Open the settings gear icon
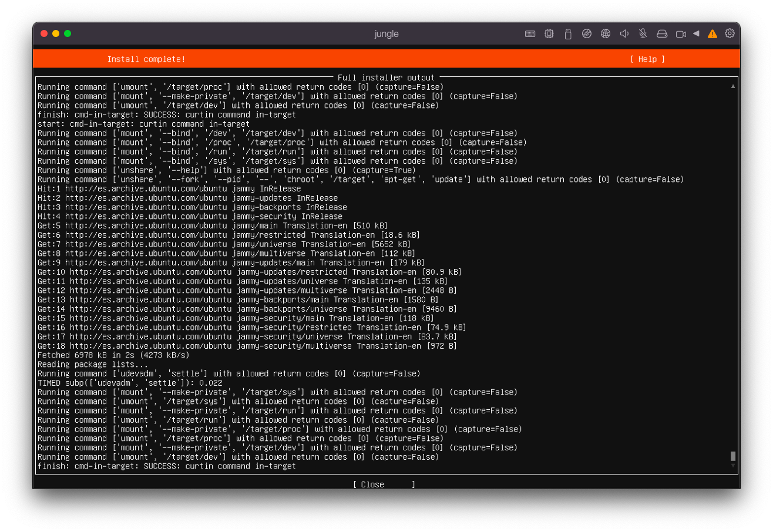Screen dimensions: 773x532 tap(730, 33)
